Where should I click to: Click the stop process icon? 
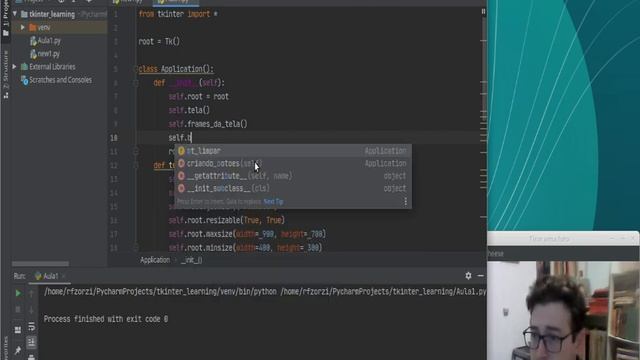(18, 310)
